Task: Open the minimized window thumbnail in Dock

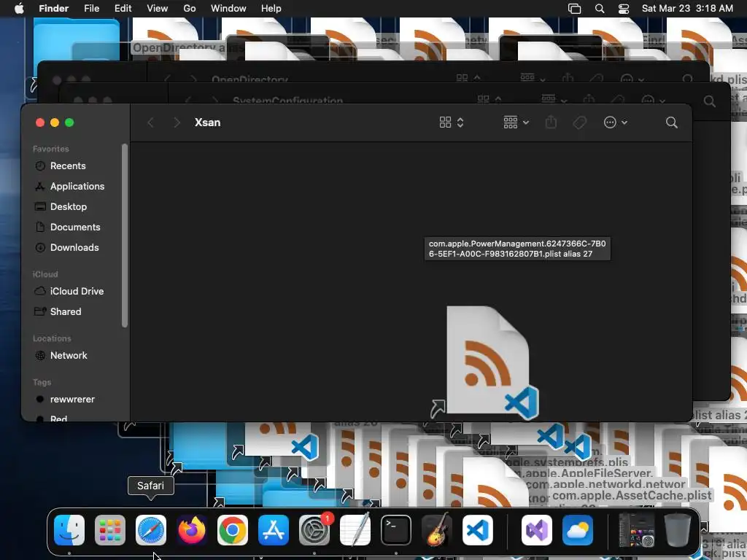Action: pyautogui.click(x=636, y=530)
